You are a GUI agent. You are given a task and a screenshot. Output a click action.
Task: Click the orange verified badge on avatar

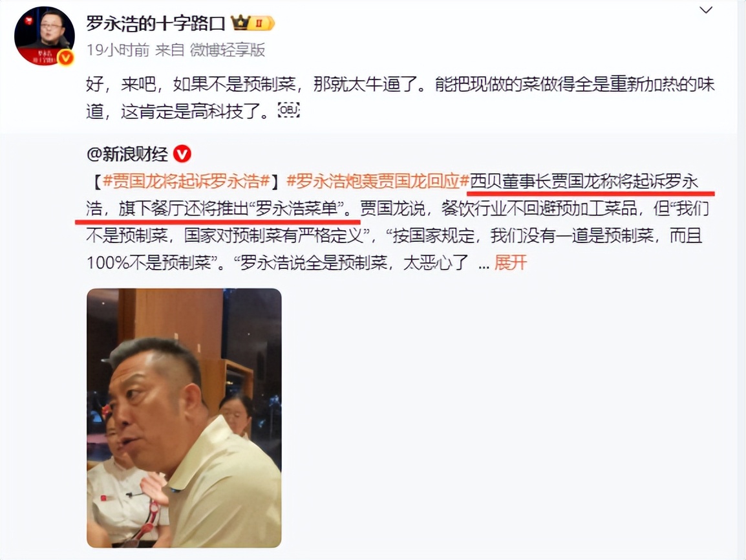65,58
